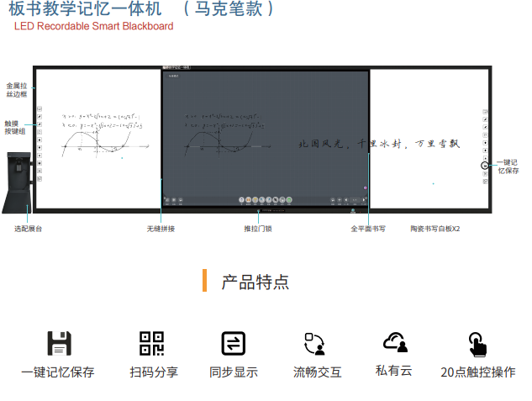
Task: Click the sync display arrows icon
Action: tap(233, 343)
